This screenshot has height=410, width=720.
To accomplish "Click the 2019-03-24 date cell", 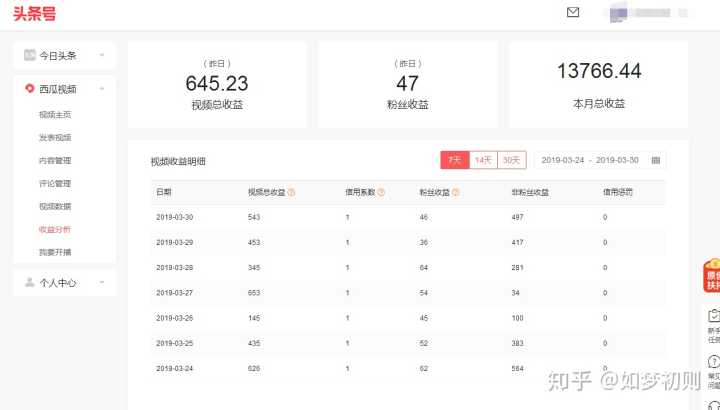I will (x=174, y=369).
